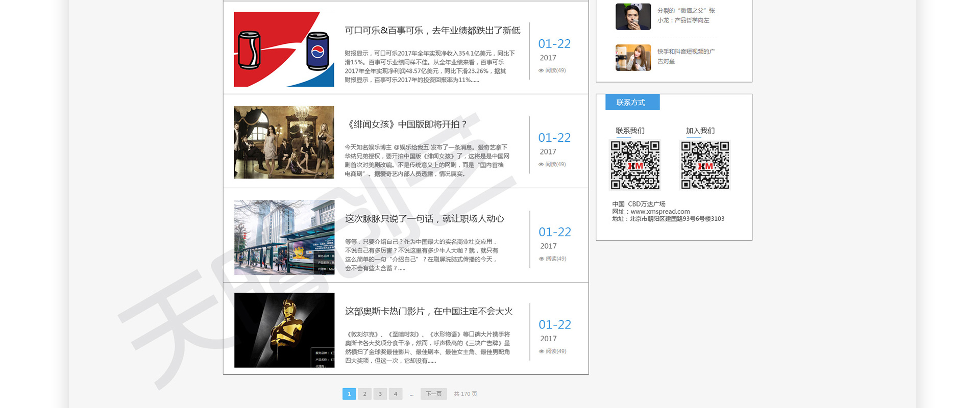Open the Gossip Girl article thumbnail

pyautogui.click(x=284, y=142)
